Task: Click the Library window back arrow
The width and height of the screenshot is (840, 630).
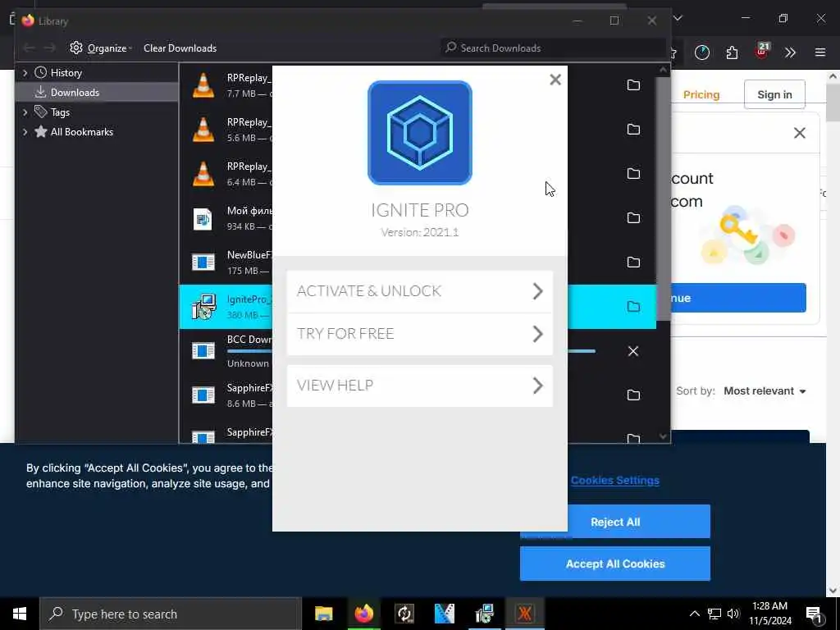Action: [x=29, y=48]
